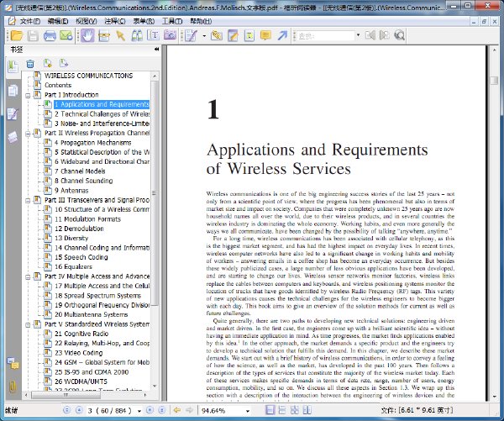Click the Save disk icon
This screenshot has width=504, height=421.
pyautogui.click(x=33, y=35)
